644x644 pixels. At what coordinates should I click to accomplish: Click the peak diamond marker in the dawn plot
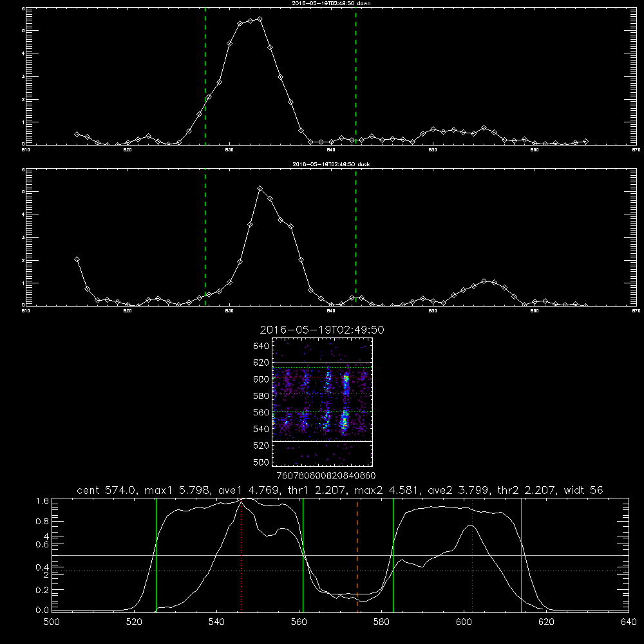(260, 19)
